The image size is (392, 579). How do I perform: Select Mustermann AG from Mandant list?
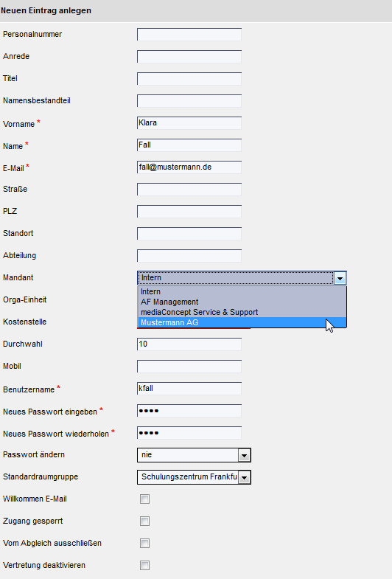242,322
